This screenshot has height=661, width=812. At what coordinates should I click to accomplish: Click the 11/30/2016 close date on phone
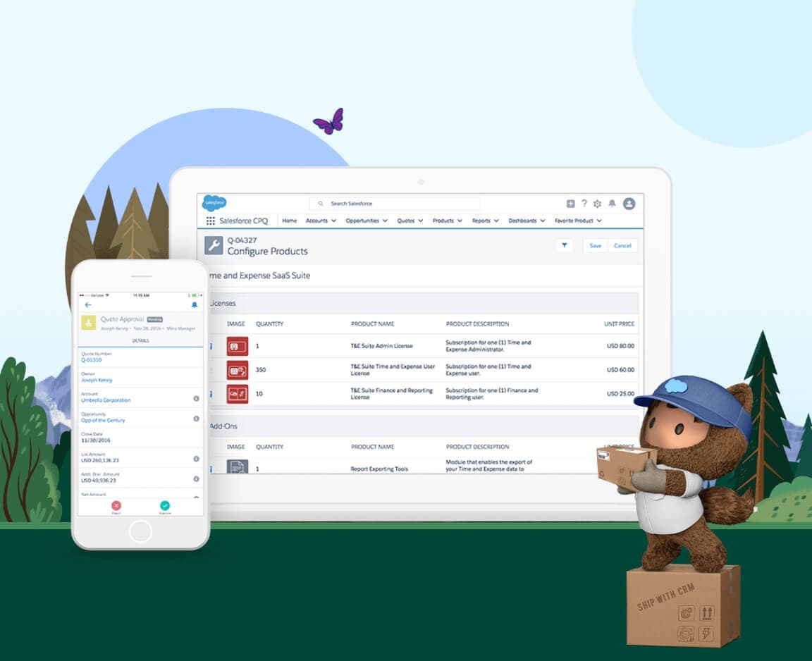coord(96,440)
